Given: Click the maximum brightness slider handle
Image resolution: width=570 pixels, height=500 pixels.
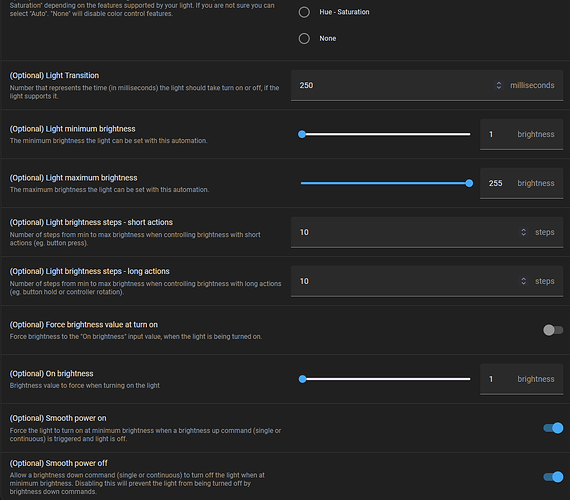Looking at the screenshot, I should click(x=469, y=183).
